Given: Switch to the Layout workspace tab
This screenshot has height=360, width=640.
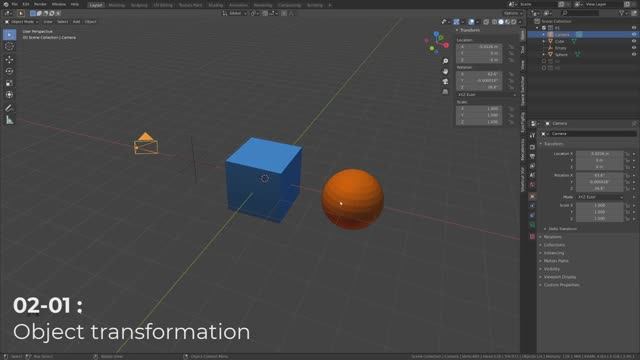Looking at the screenshot, I should tap(96, 5).
